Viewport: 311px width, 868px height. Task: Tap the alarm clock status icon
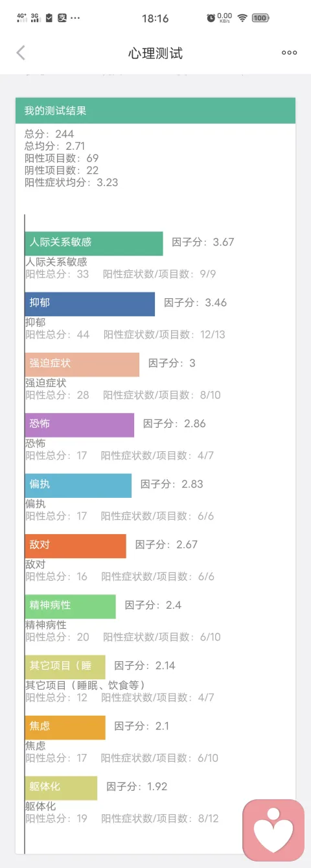click(211, 18)
